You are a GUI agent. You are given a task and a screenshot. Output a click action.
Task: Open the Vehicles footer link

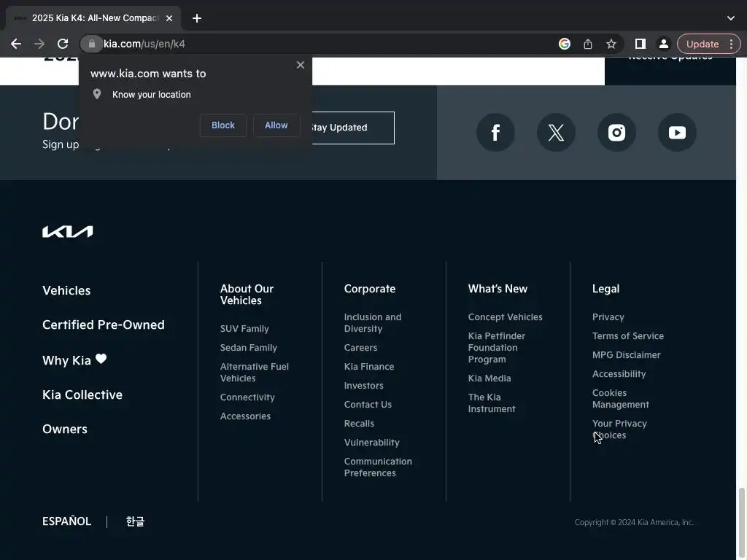[66, 290]
